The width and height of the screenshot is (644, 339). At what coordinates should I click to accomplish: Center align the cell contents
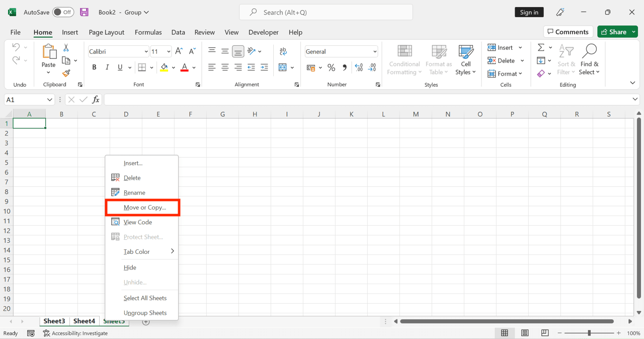coord(225,67)
